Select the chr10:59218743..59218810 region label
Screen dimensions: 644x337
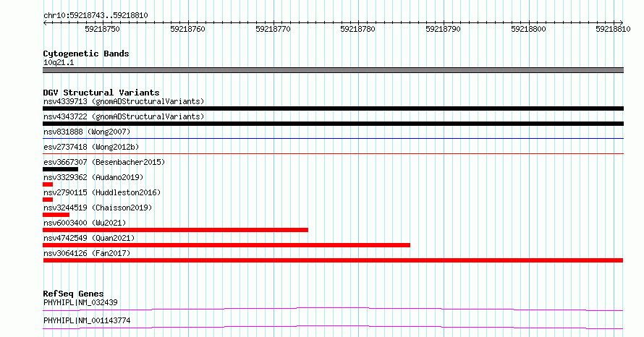pos(96,15)
